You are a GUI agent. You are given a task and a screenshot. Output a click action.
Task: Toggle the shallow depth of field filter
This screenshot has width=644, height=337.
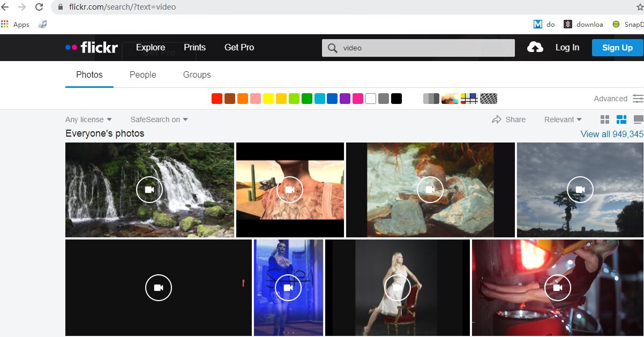point(450,99)
